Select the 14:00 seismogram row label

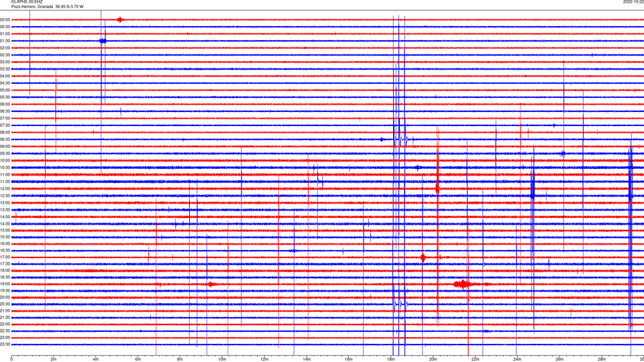pos(5,217)
